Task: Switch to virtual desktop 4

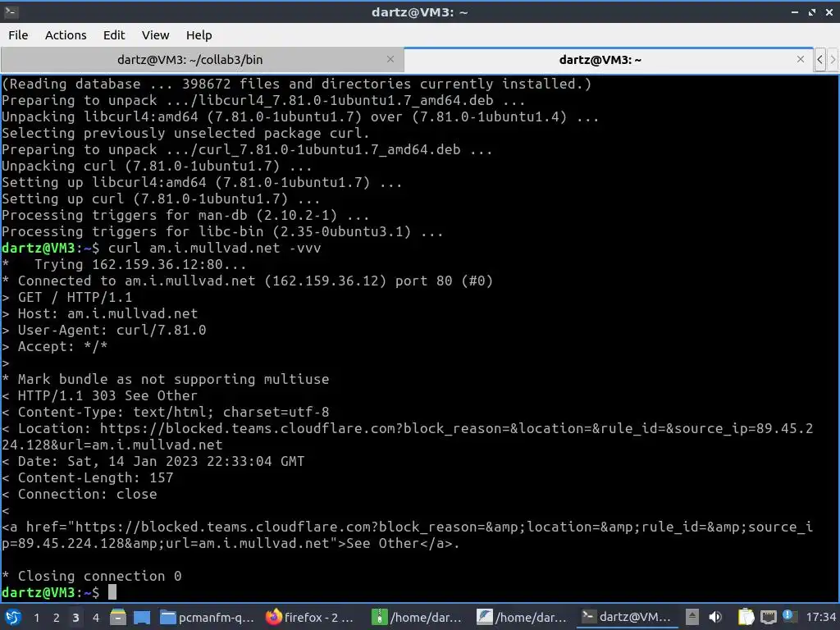Action: tap(95, 618)
